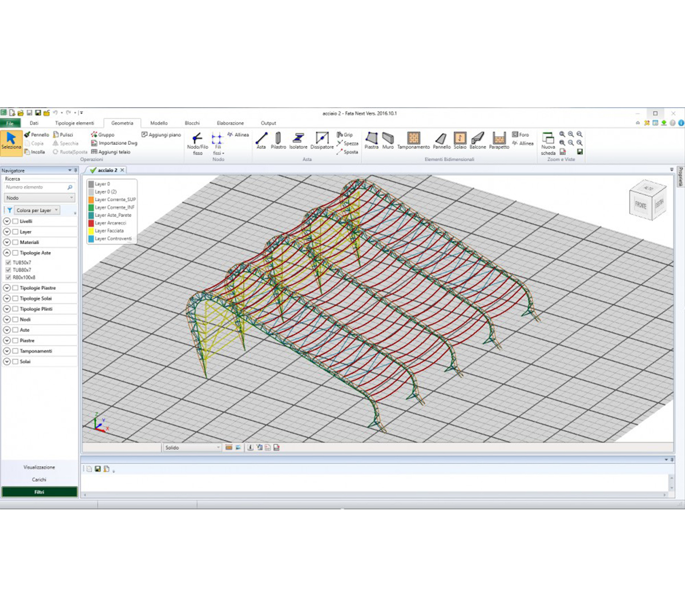Enable the Livelli checkbox
This screenshot has width=685, height=616.
[x=15, y=221]
